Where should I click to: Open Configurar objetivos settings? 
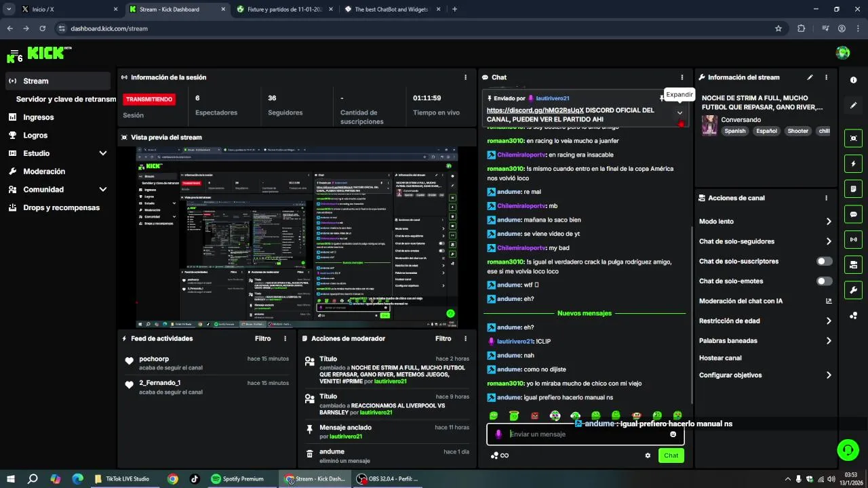765,375
